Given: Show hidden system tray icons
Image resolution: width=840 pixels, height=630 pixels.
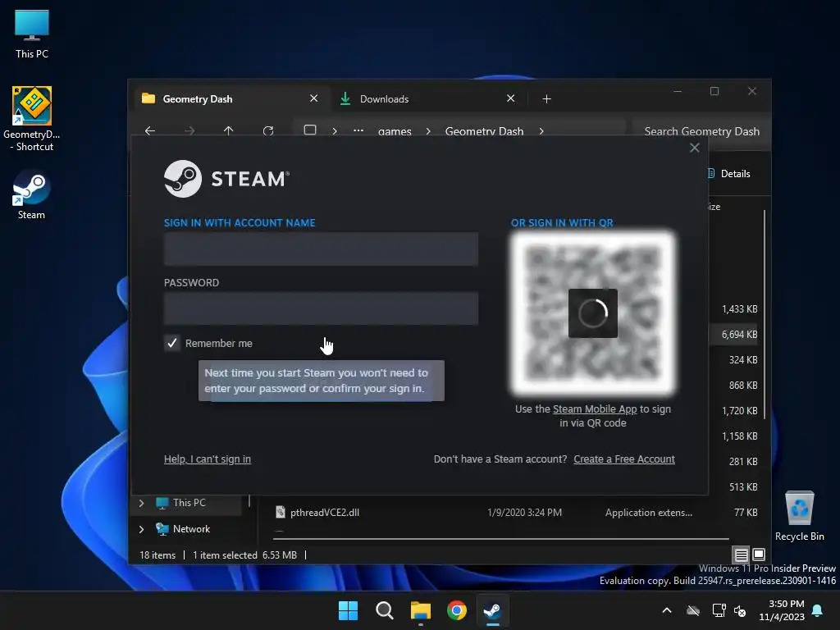Looking at the screenshot, I should (x=667, y=610).
